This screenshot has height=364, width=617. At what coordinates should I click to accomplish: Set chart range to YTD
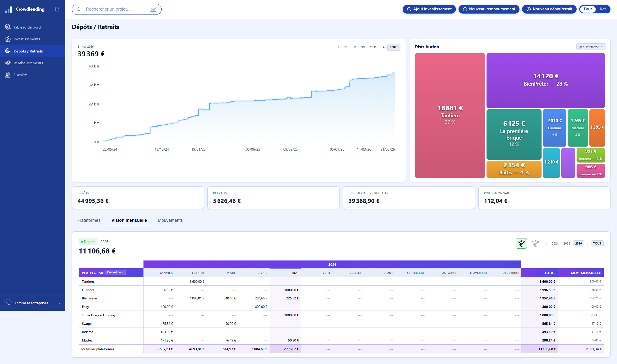(373, 47)
